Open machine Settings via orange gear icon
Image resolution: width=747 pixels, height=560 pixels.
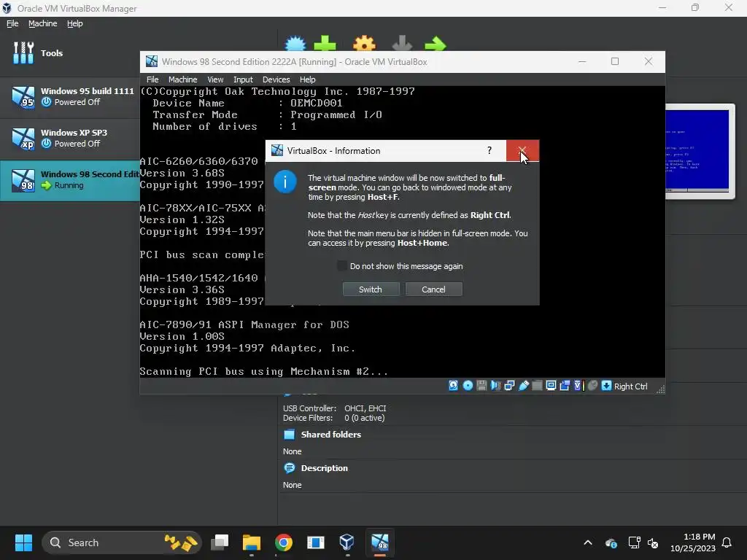click(364, 44)
